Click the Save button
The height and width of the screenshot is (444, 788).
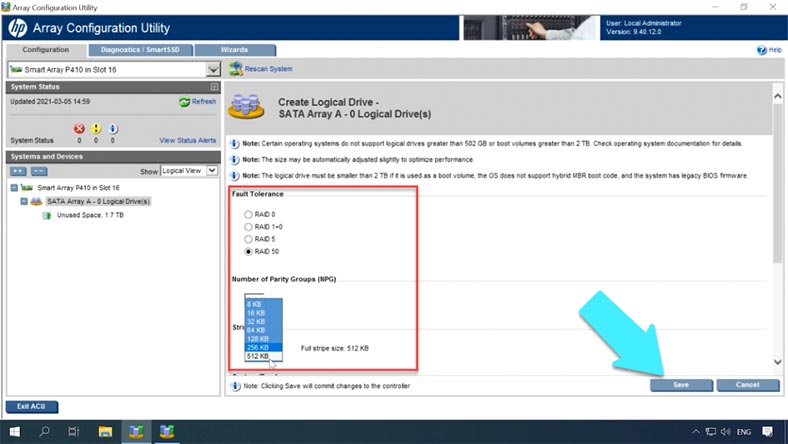pos(681,385)
